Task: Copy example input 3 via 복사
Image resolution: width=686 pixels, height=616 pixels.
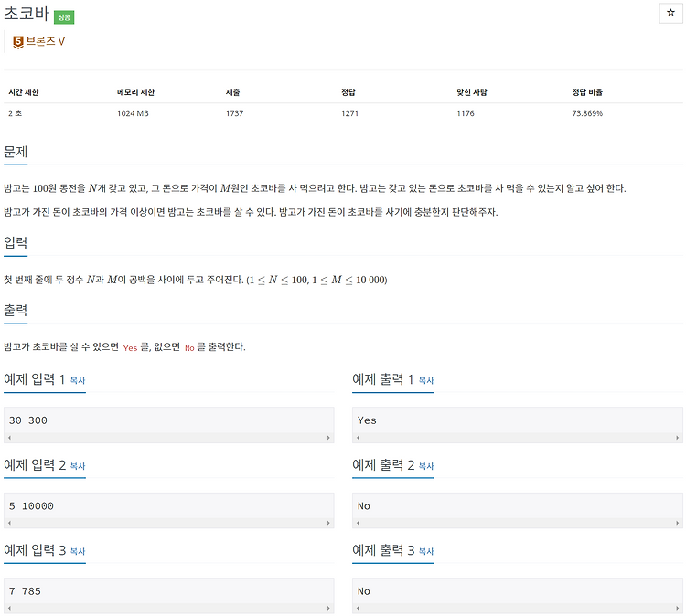Action: point(78,551)
